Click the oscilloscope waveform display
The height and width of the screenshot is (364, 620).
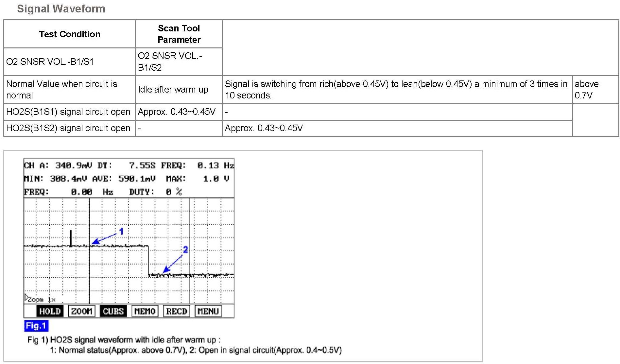coord(129,251)
